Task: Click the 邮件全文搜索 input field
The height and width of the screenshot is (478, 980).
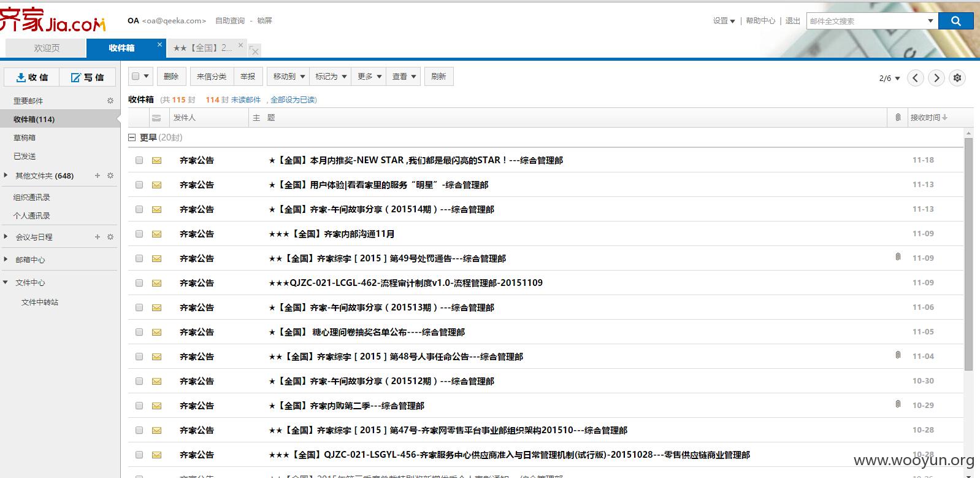Action: click(865, 21)
